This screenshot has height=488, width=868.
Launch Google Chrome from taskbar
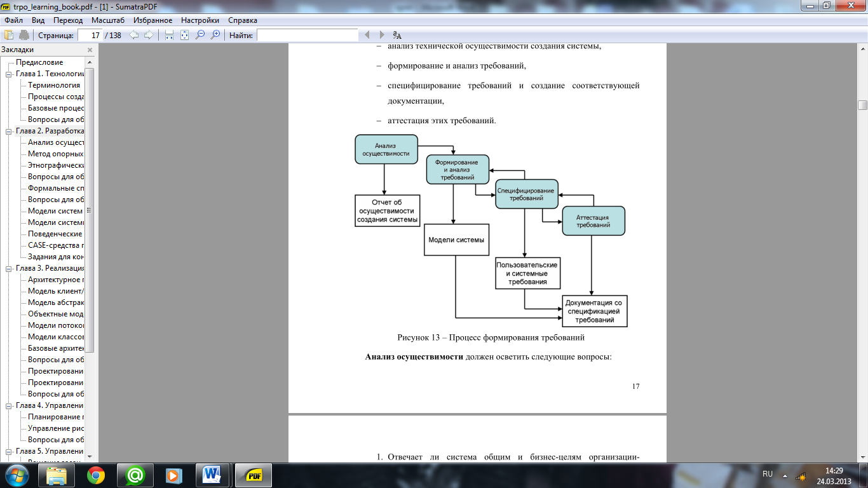96,475
